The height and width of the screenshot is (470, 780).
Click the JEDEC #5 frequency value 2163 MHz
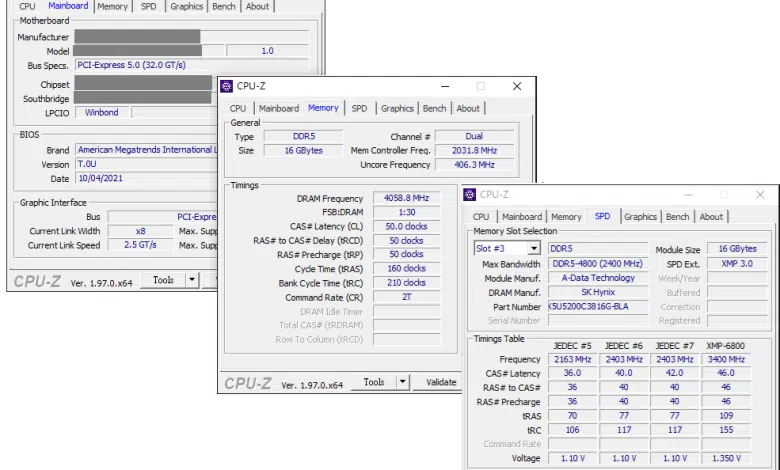(x=573, y=359)
